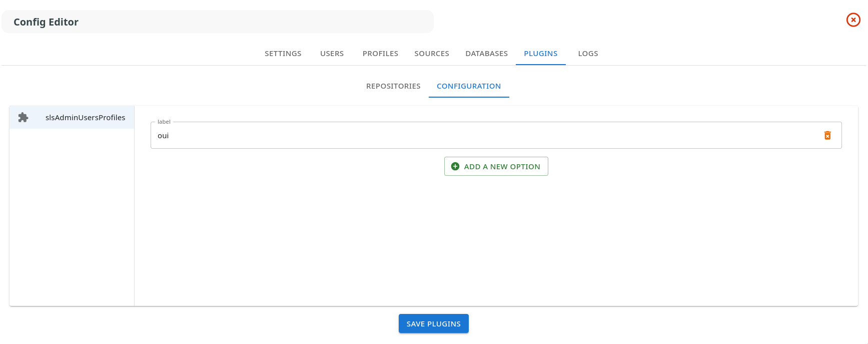Save plugins
This screenshot has width=868, height=344.
click(x=434, y=323)
